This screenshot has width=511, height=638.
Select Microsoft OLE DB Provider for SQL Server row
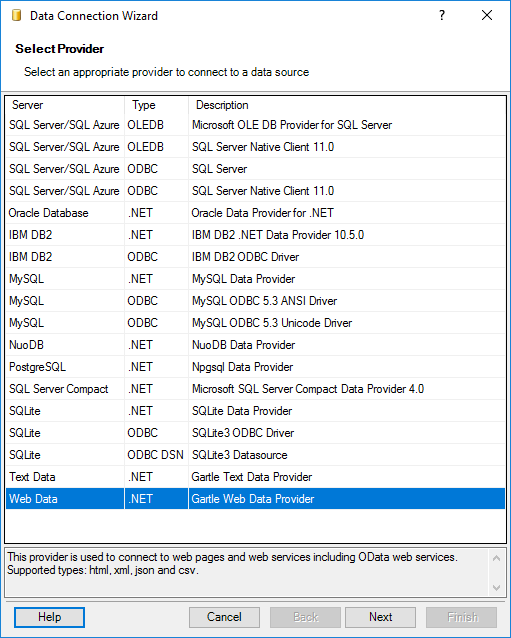coord(256,125)
